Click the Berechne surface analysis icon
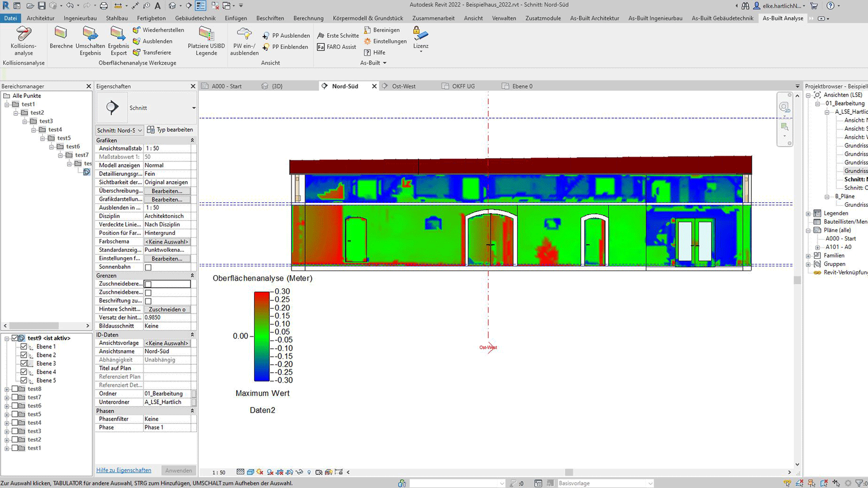This screenshot has height=488, width=868. tap(61, 38)
